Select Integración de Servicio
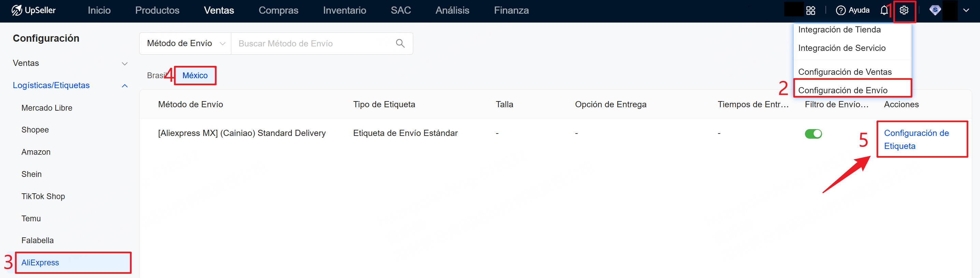980x278 pixels. [841, 48]
